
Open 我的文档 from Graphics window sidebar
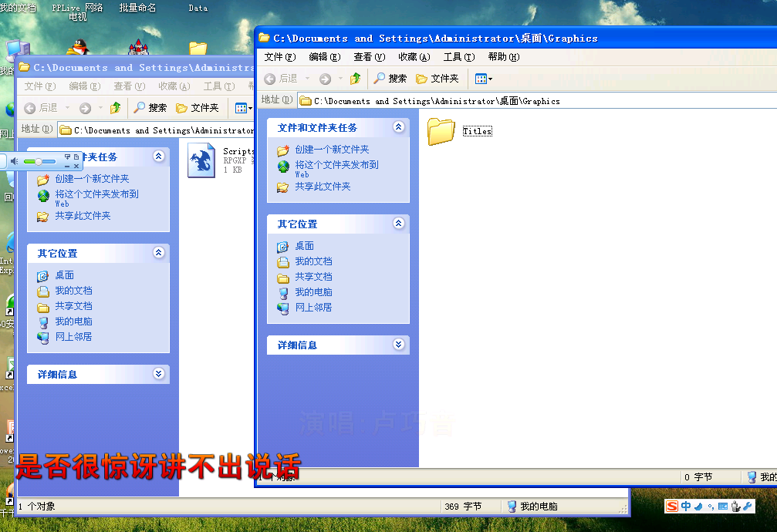tap(314, 261)
